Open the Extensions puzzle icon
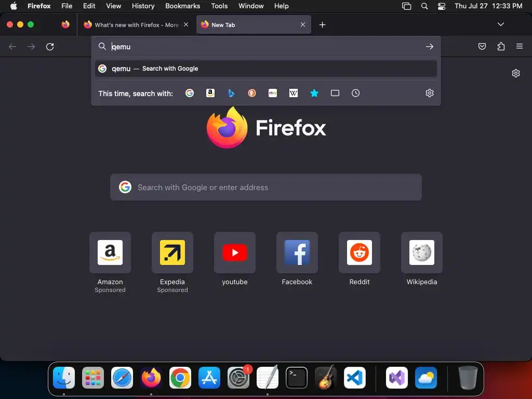The height and width of the screenshot is (399, 532). coord(501,46)
